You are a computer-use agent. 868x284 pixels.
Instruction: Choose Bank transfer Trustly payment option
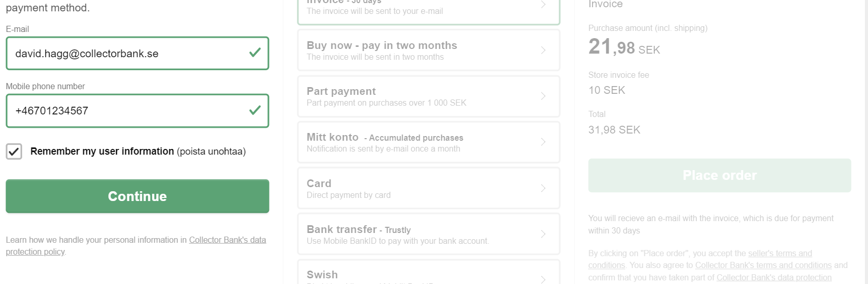click(x=429, y=234)
